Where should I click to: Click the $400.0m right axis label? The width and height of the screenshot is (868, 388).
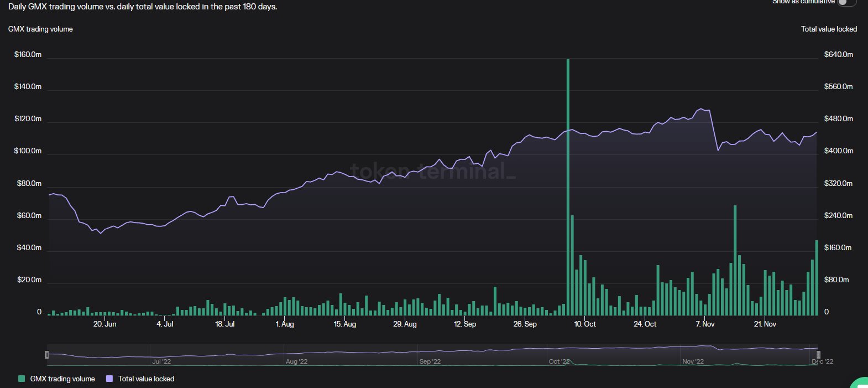coord(838,151)
